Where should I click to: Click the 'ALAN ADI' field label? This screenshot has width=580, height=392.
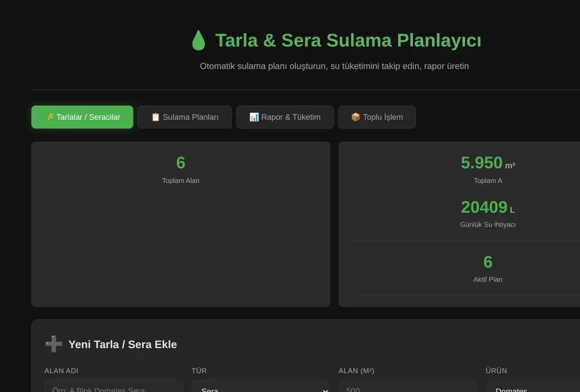61,371
